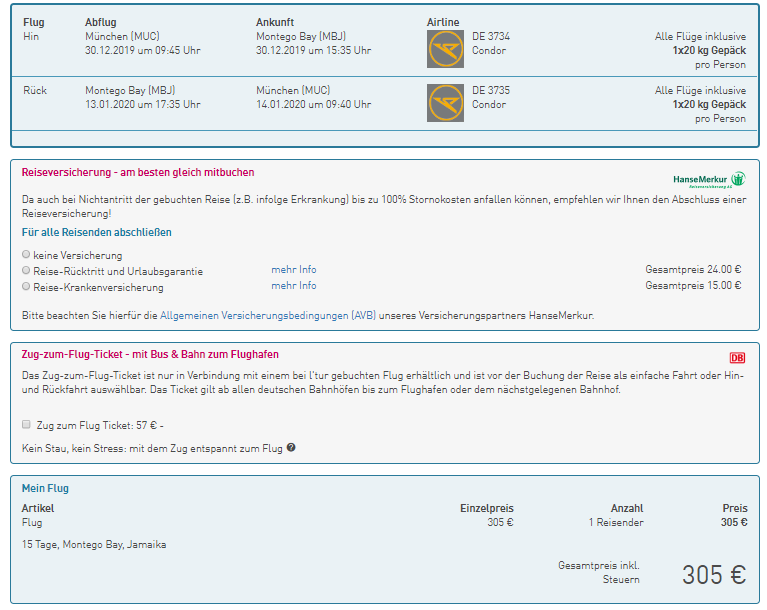Click the Zug-zum-Flug-Ticket section heading

tap(150, 354)
